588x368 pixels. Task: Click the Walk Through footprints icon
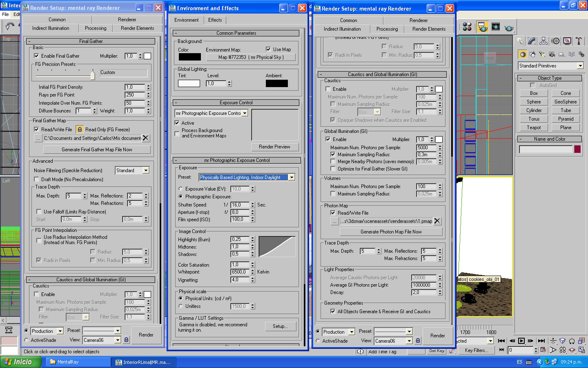click(563, 350)
